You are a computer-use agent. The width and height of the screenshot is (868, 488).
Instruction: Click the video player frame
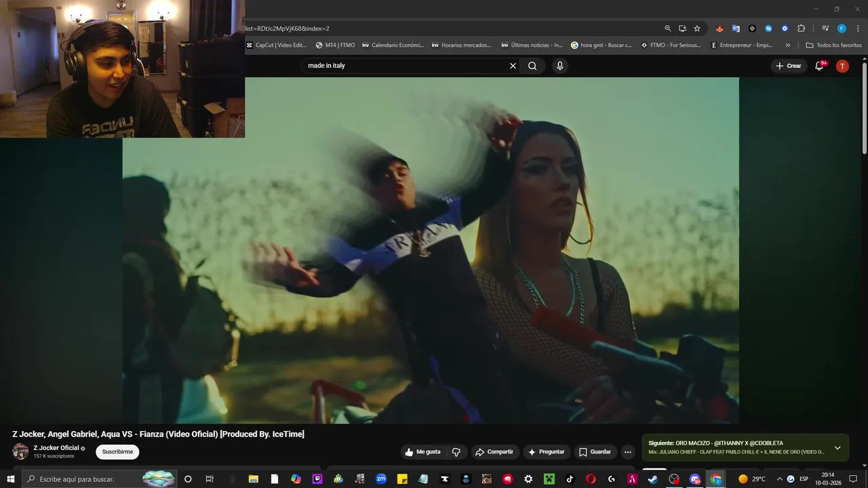click(431, 250)
